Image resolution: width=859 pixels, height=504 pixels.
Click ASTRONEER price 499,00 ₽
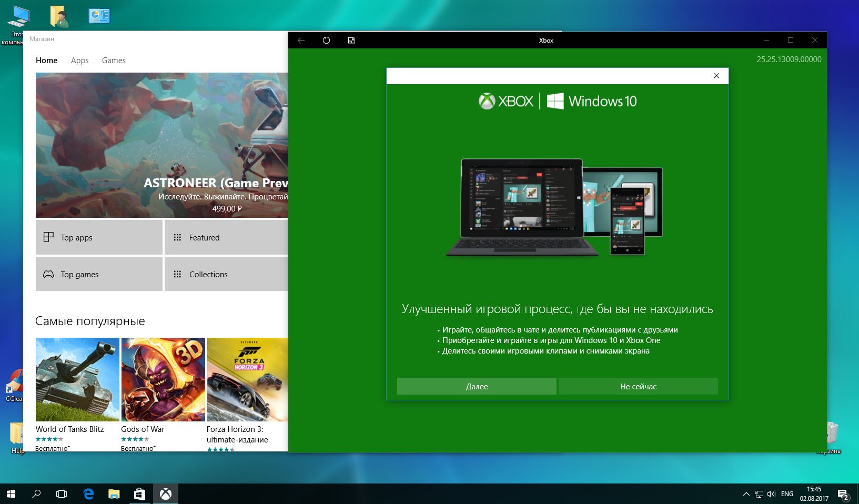tap(227, 209)
